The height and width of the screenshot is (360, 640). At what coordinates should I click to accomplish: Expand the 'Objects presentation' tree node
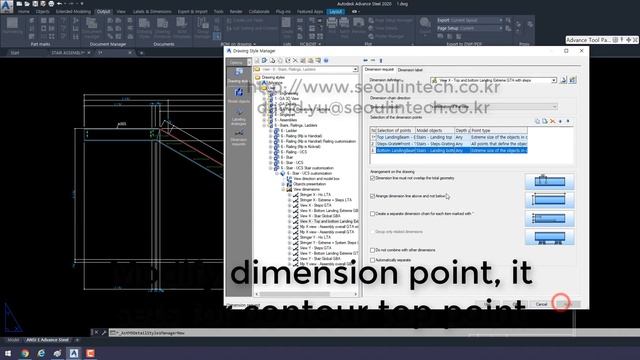click(283, 184)
